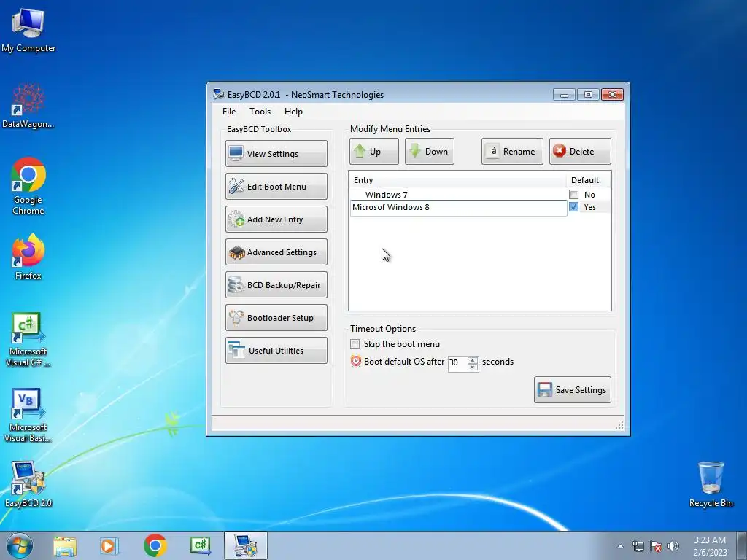
Task: Open Bootloader Setup
Action: tap(276, 318)
